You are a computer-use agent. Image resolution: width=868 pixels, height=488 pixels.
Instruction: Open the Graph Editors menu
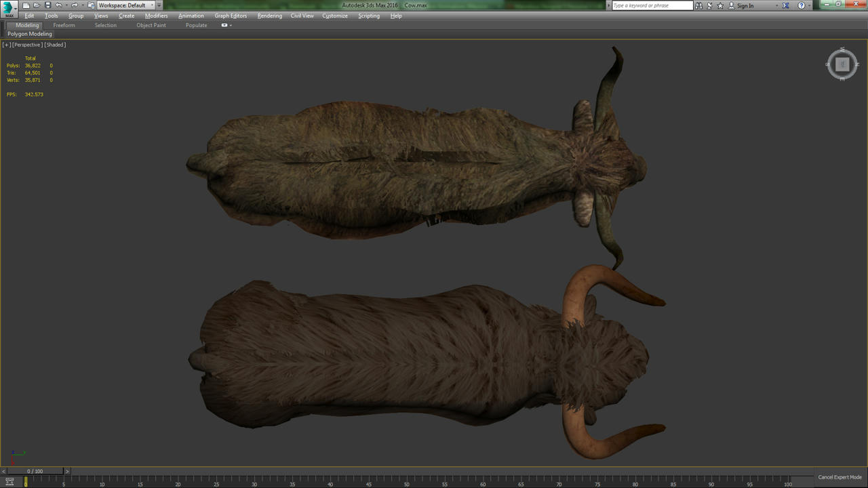[x=231, y=16]
